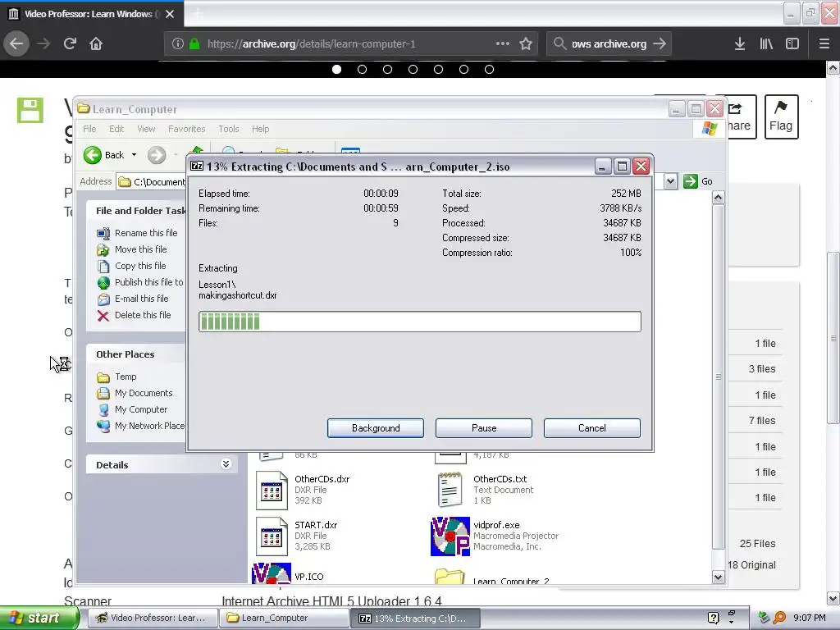Click the Explorer scrollbar down arrow

point(718,577)
